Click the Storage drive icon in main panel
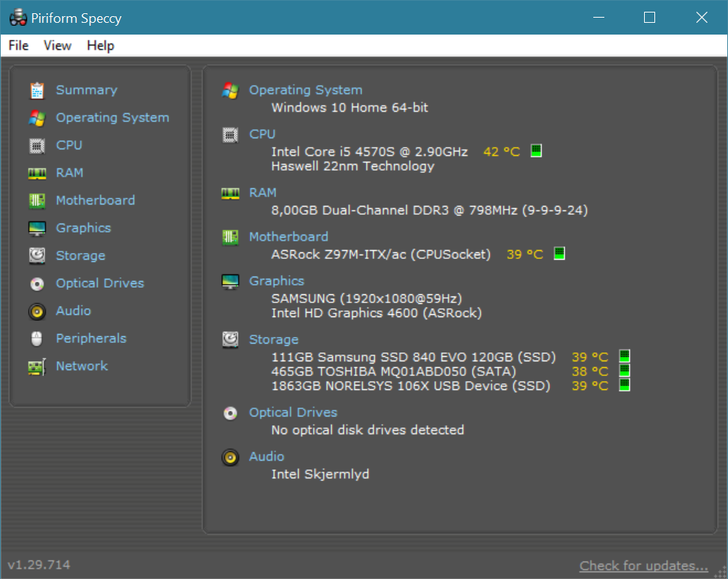 pyautogui.click(x=230, y=340)
